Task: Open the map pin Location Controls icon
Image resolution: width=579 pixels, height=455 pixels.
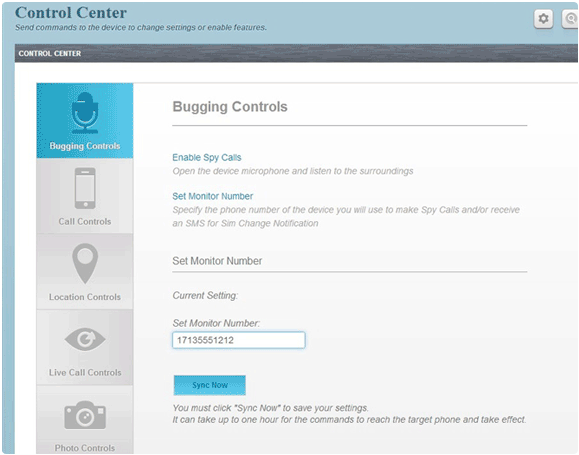Action: [x=85, y=263]
